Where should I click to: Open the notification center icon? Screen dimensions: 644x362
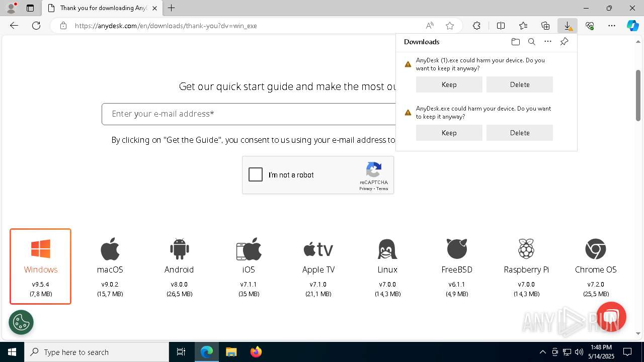tap(627, 352)
